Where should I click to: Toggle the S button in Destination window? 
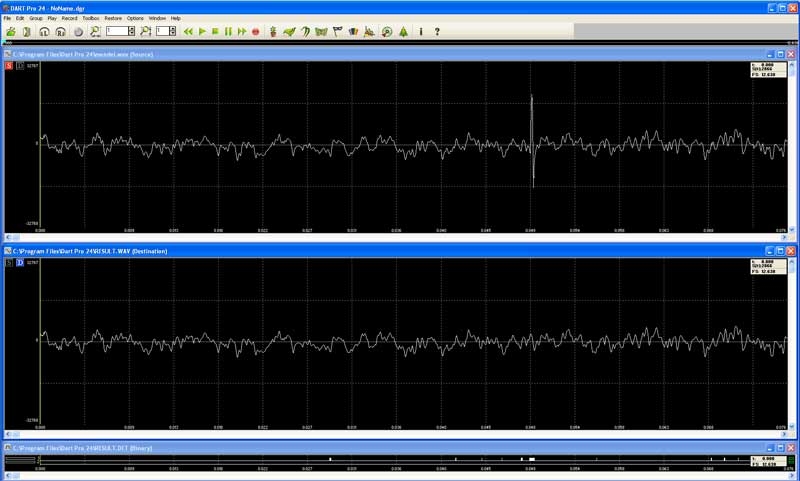coord(9,263)
